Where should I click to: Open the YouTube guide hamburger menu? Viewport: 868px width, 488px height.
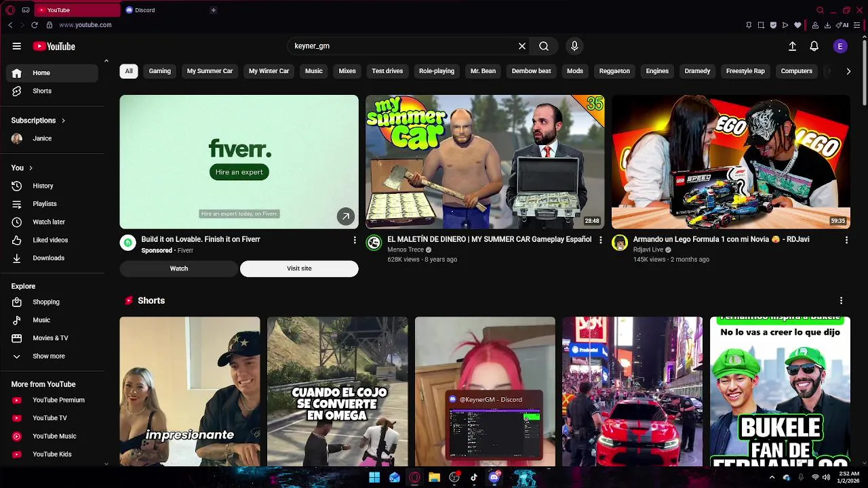tap(16, 46)
